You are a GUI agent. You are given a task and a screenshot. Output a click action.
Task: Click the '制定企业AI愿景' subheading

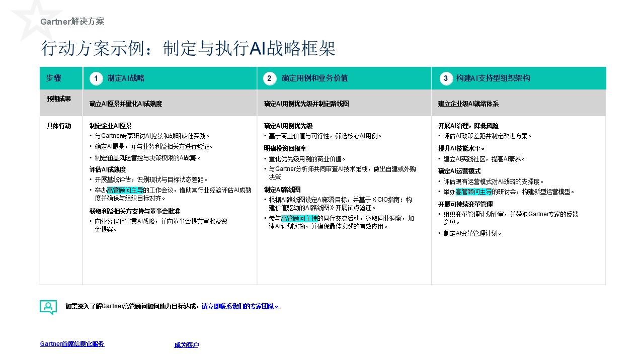(x=111, y=126)
